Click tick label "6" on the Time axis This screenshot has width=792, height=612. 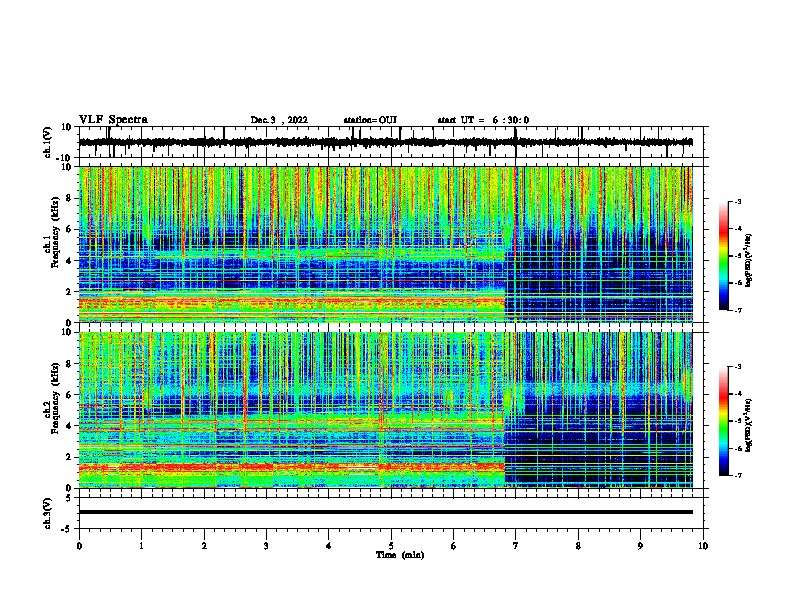pos(454,546)
